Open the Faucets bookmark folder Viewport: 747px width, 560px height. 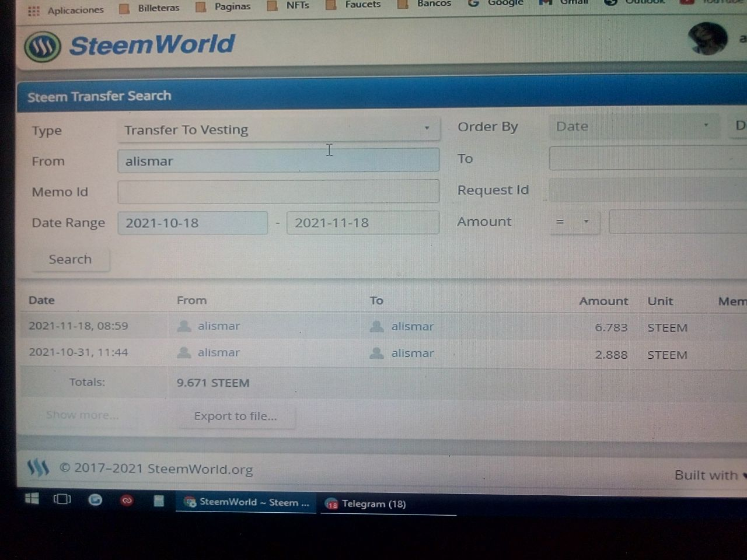[x=354, y=5]
